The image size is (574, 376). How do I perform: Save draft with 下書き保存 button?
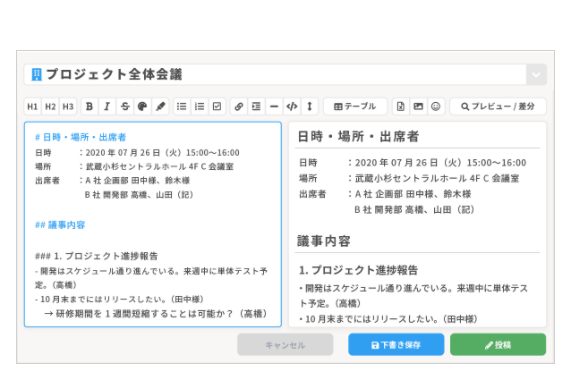396,345
